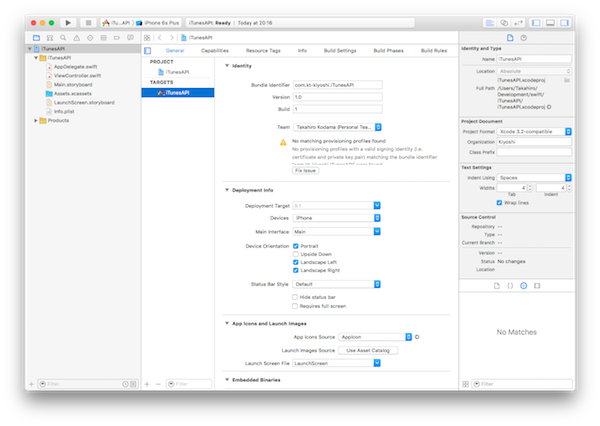Collapse the Deployment Info section
Image resolution: width=600 pixels, height=426 pixels.
[x=227, y=190]
